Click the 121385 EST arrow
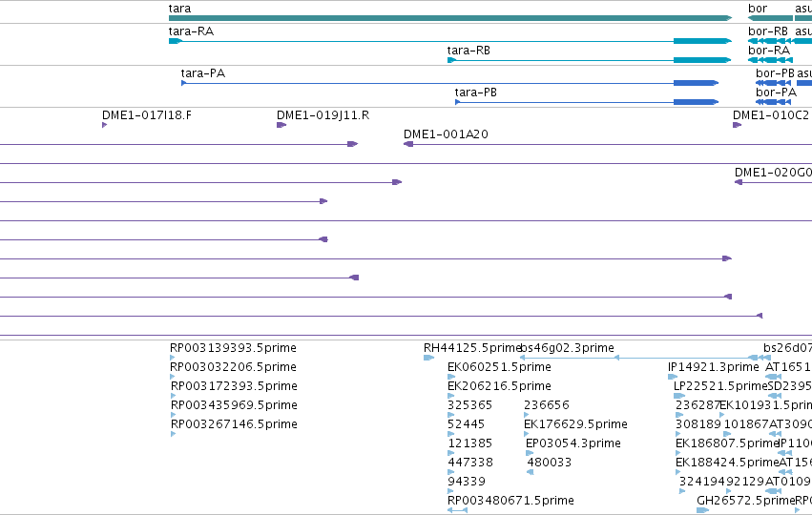812x515 pixels. pos(450,453)
